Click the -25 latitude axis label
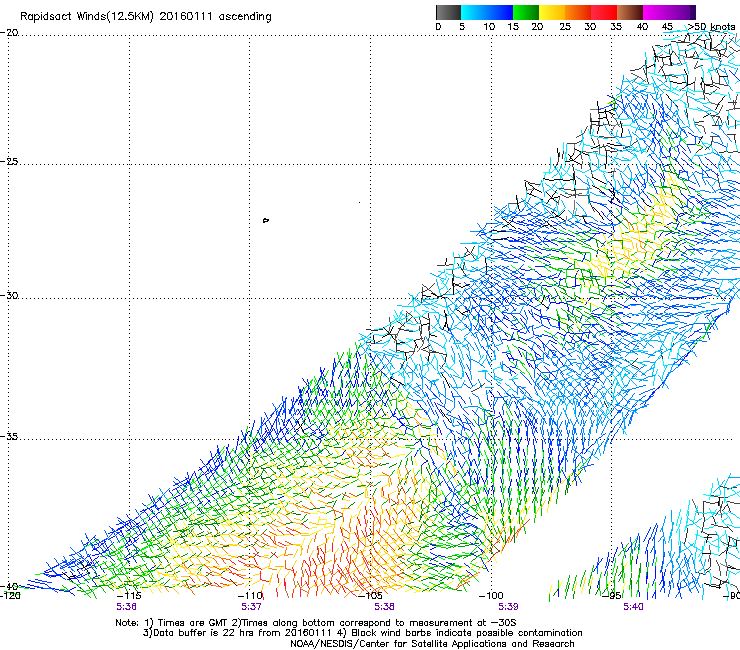This screenshot has width=740, height=650. click(9, 161)
